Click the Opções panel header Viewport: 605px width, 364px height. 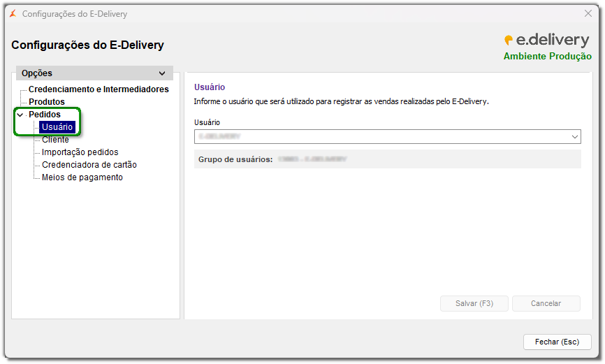[x=94, y=73]
